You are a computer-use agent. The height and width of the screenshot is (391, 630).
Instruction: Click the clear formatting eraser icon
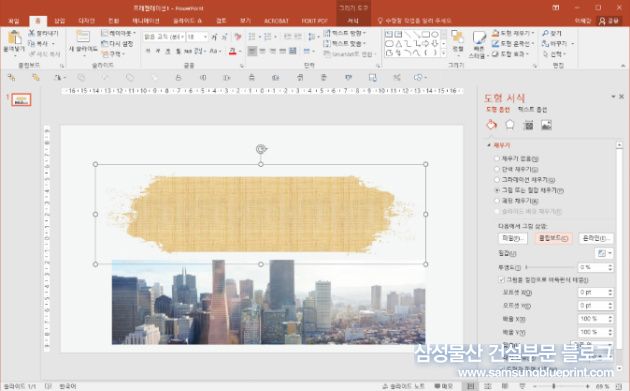[238, 37]
